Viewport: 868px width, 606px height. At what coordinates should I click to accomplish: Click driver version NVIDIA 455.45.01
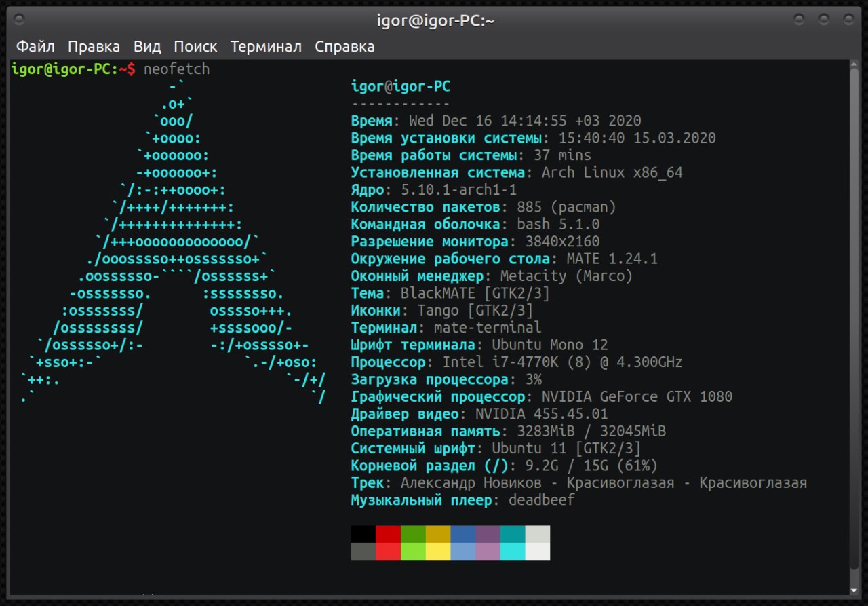pyautogui.click(x=542, y=414)
